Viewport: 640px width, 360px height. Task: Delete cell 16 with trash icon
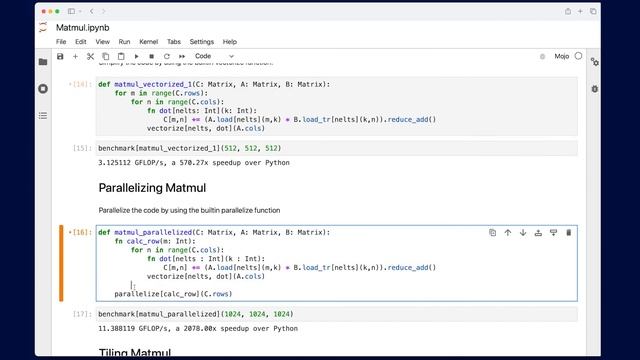coord(569,233)
